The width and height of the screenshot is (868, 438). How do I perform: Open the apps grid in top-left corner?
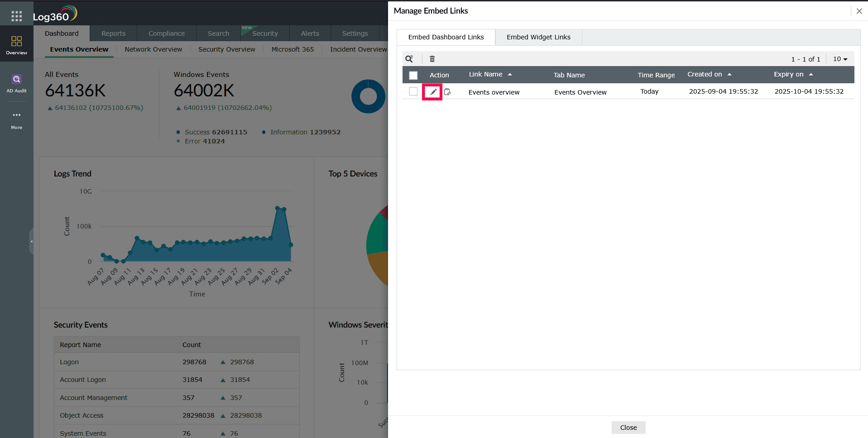click(x=16, y=15)
